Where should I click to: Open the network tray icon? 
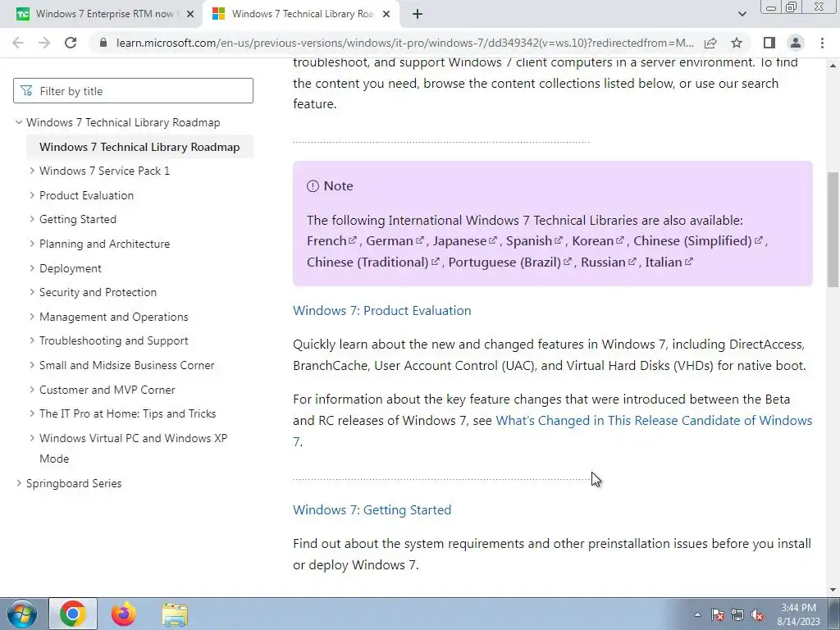point(737,614)
